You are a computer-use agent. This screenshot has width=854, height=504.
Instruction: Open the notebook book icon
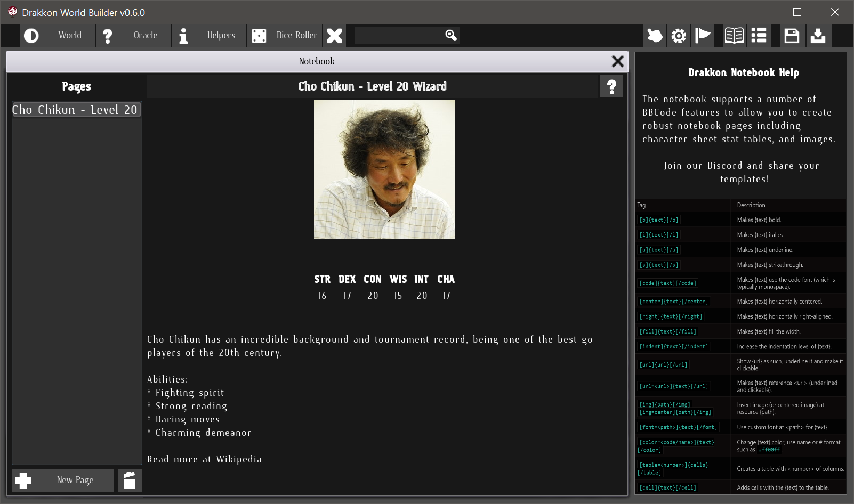734,36
